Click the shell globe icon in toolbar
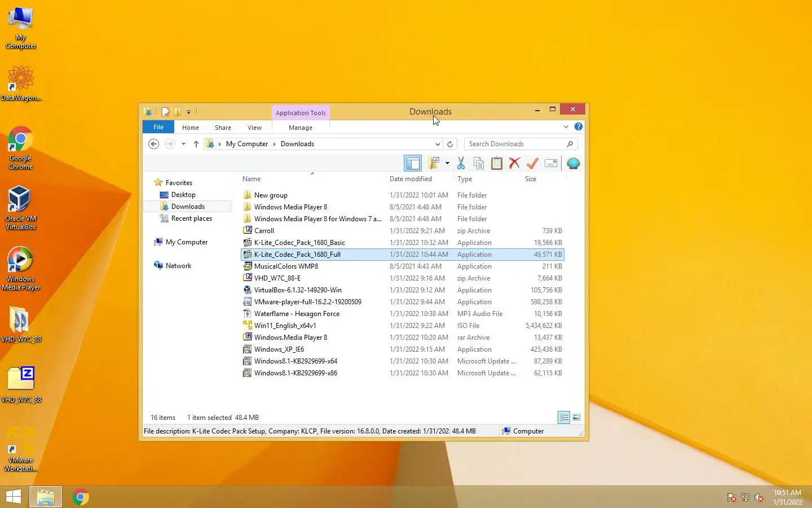Viewport: 812px width, 508px height. tap(573, 164)
